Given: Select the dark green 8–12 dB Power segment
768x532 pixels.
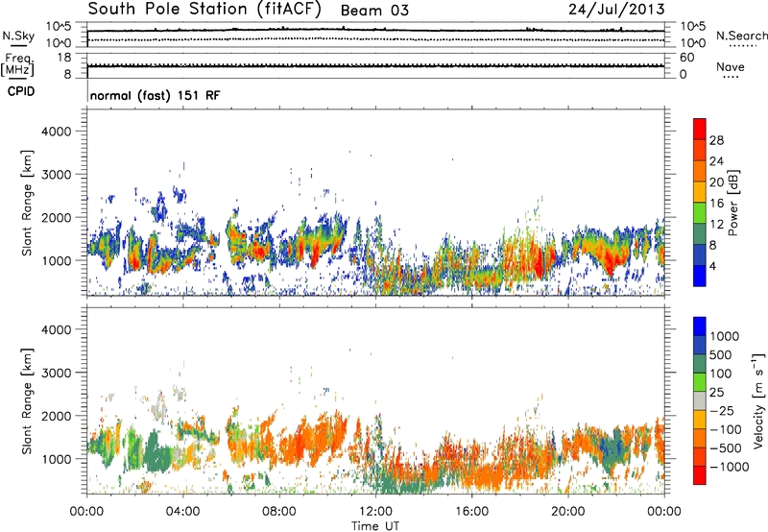Looking at the screenshot, I should click(700, 233).
